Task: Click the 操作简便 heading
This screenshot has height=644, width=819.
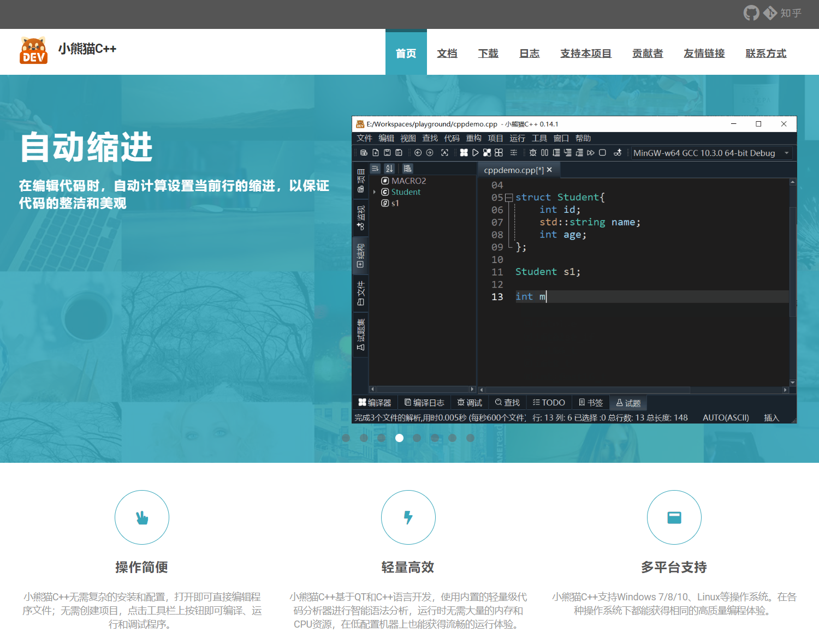Action: point(142,568)
